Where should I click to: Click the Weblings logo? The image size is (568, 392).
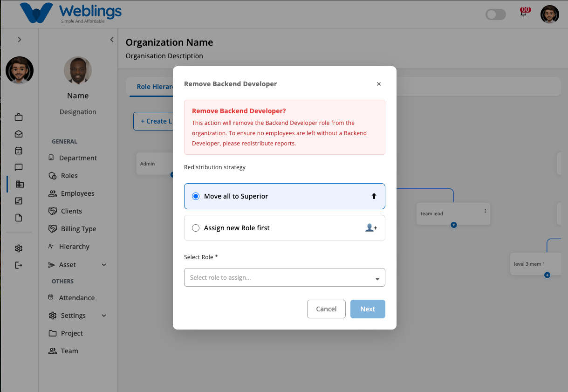click(70, 13)
